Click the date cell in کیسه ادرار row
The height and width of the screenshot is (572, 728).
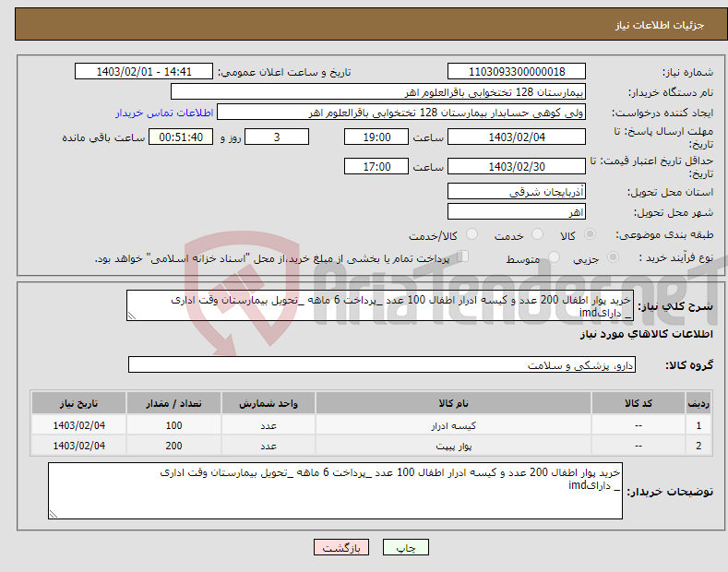(x=79, y=425)
